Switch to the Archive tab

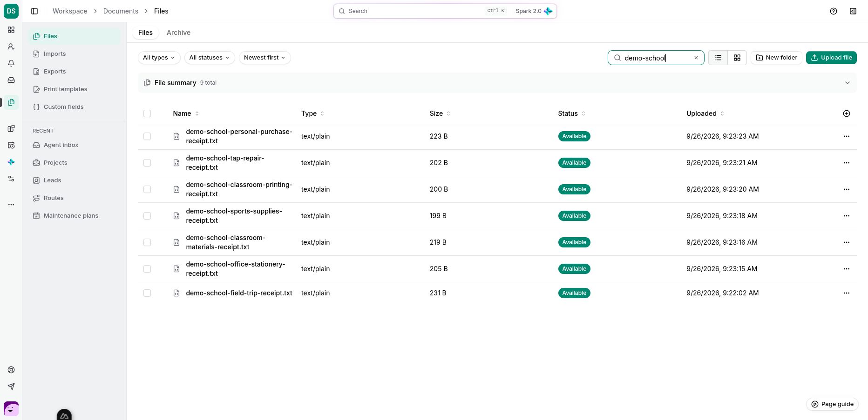tap(178, 33)
